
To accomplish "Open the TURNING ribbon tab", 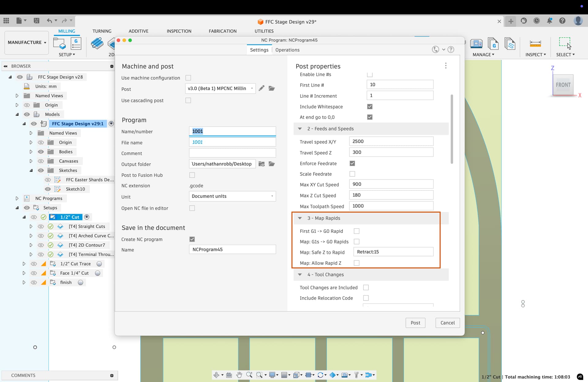I will 102,31.
